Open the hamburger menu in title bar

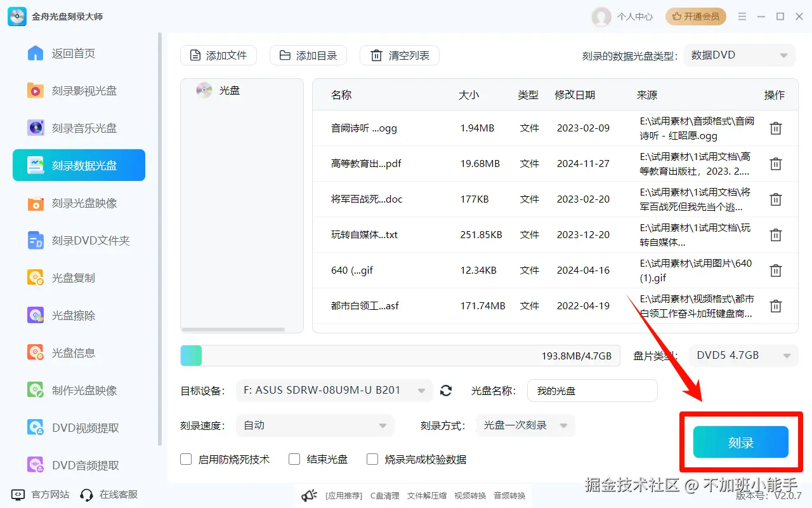(742, 17)
